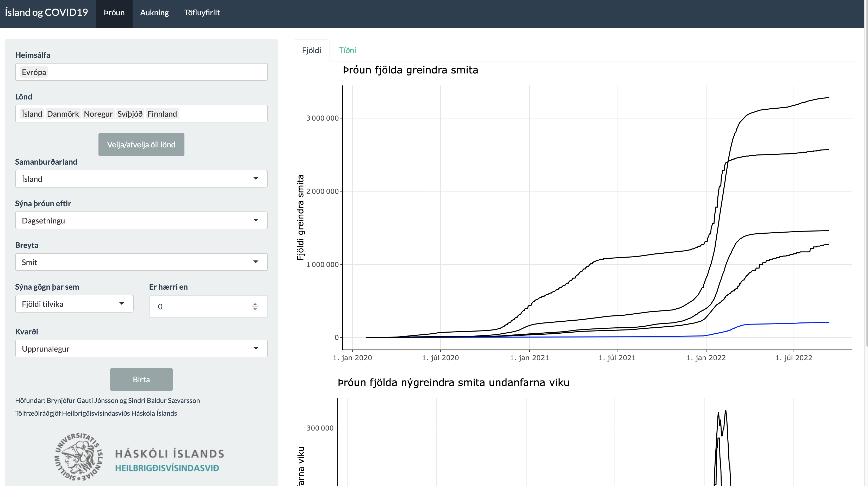Image resolution: width=868 pixels, height=486 pixels.
Task: Open the Sýna þróun eftir dropdown
Action: pos(141,220)
